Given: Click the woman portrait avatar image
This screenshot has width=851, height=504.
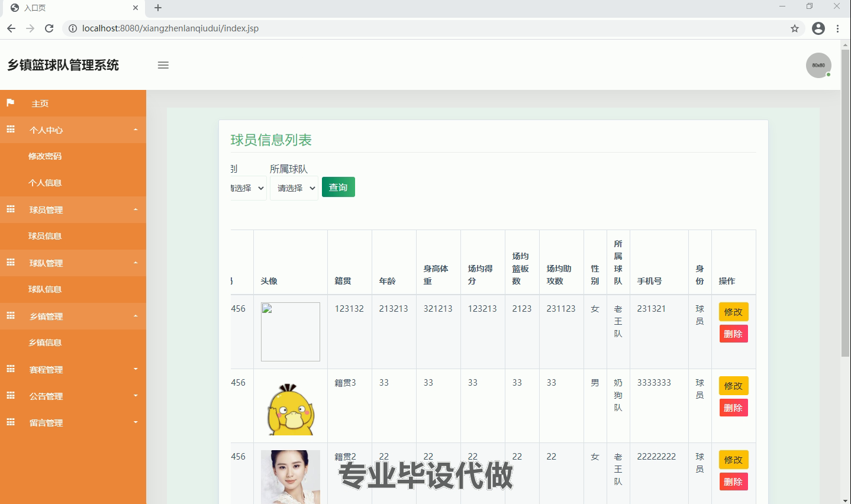Looking at the screenshot, I should (291, 477).
